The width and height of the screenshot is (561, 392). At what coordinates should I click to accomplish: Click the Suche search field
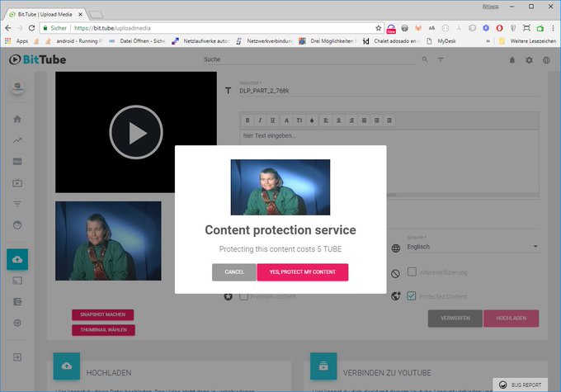click(309, 59)
